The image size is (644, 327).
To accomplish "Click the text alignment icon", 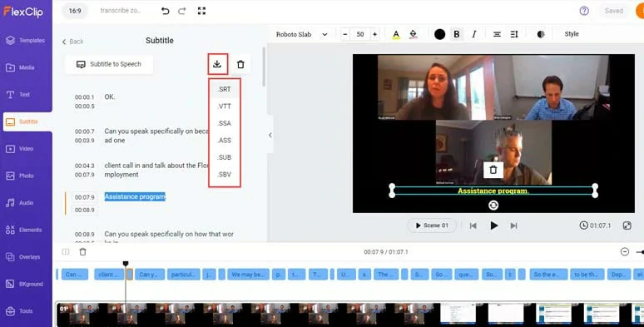I will 497,34.
